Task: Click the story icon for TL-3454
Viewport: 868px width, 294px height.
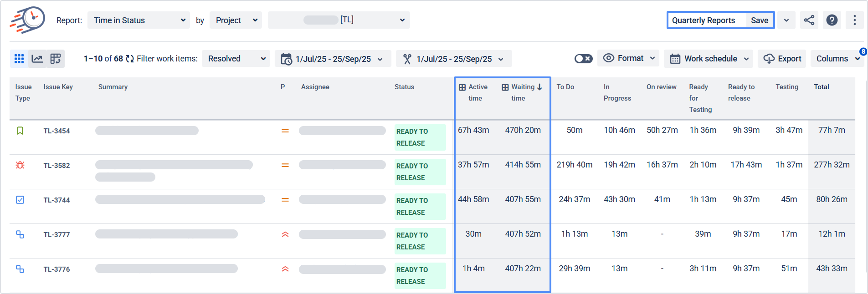Action: (x=20, y=131)
